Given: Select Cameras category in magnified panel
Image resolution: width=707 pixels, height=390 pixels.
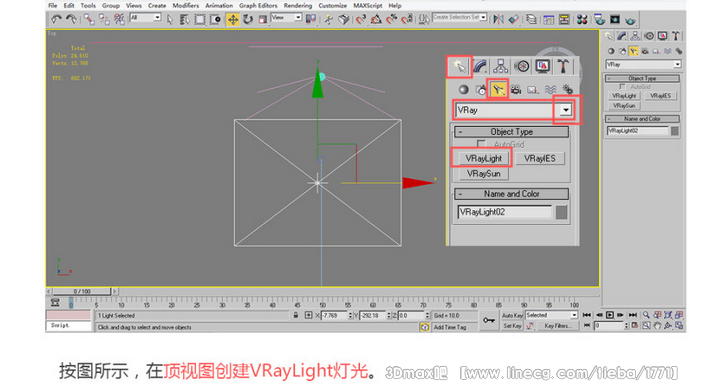Looking at the screenshot, I should (x=515, y=89).
